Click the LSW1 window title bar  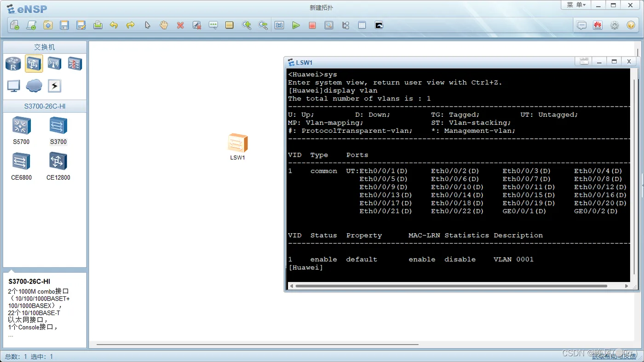[x=430, y=62]
